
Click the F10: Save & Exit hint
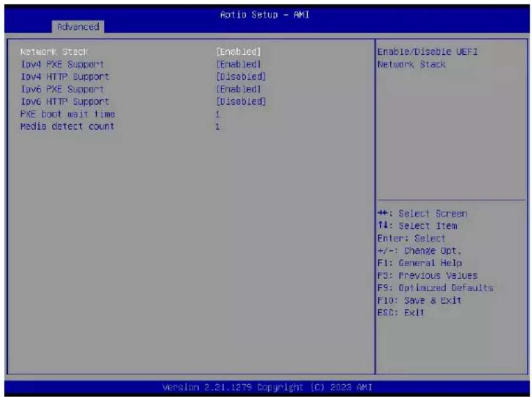coord(419,301)
